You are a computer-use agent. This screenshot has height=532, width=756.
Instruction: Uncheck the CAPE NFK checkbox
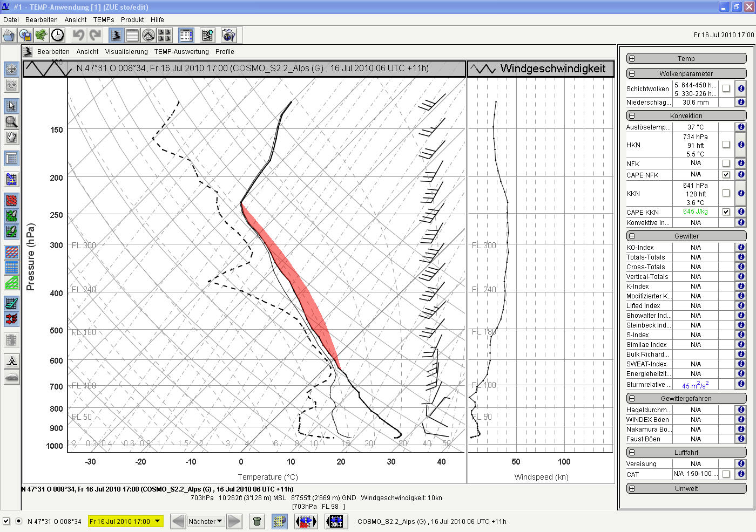click(x=726, y=175)
